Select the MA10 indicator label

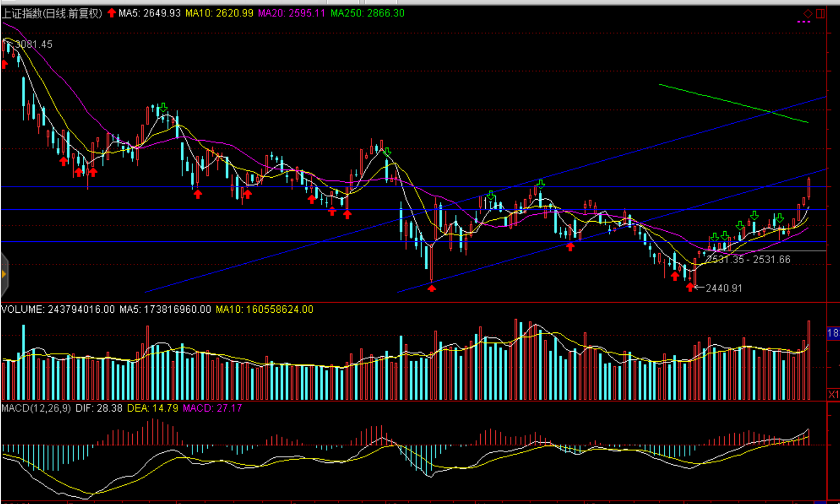click(219, 13)
